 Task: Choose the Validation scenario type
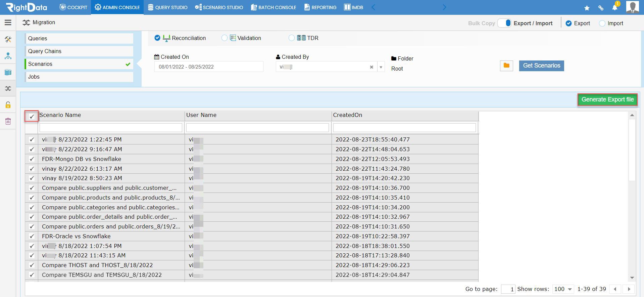[x=225, y=38]
